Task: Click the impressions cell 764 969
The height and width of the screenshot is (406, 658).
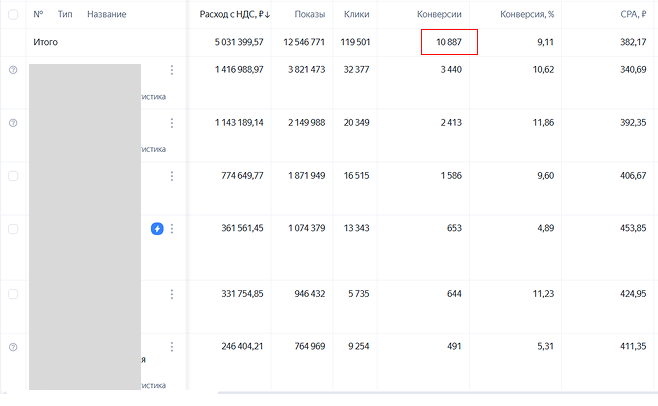Action: [x=310, y=346]
